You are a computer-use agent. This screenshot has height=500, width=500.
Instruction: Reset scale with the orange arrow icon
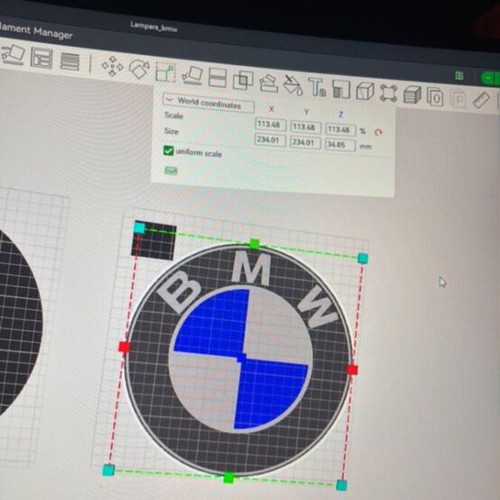pos(378,132)
